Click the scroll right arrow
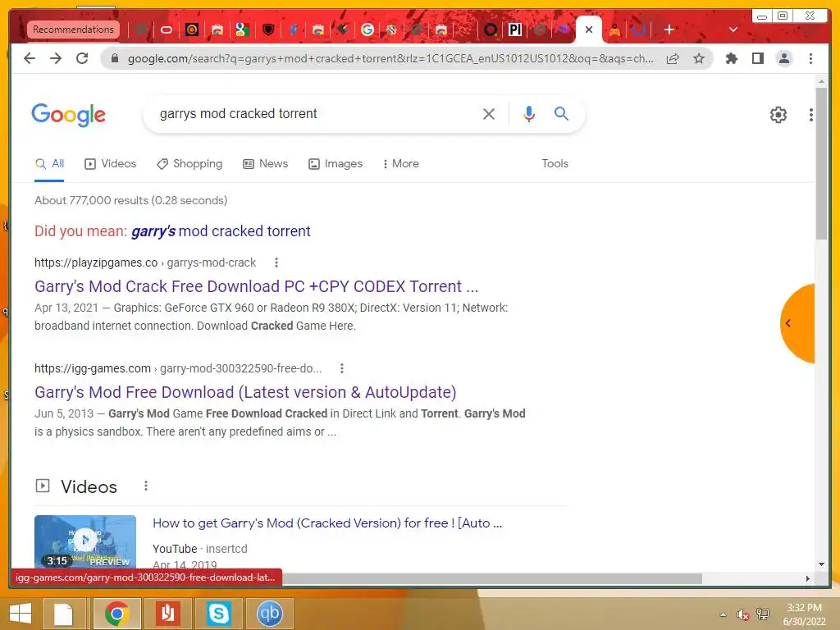The width and height of the screenshot is (840, 630). tap(808, 578)
